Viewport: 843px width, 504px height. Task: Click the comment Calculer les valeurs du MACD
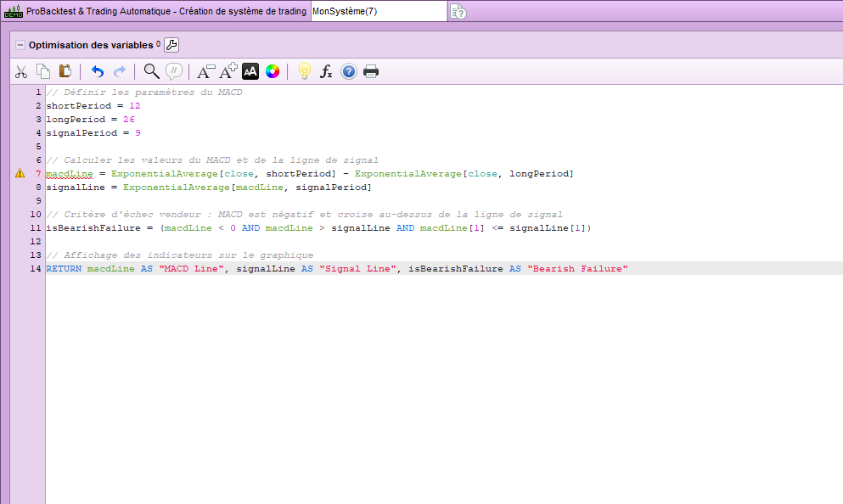click(x=212, y=160)
